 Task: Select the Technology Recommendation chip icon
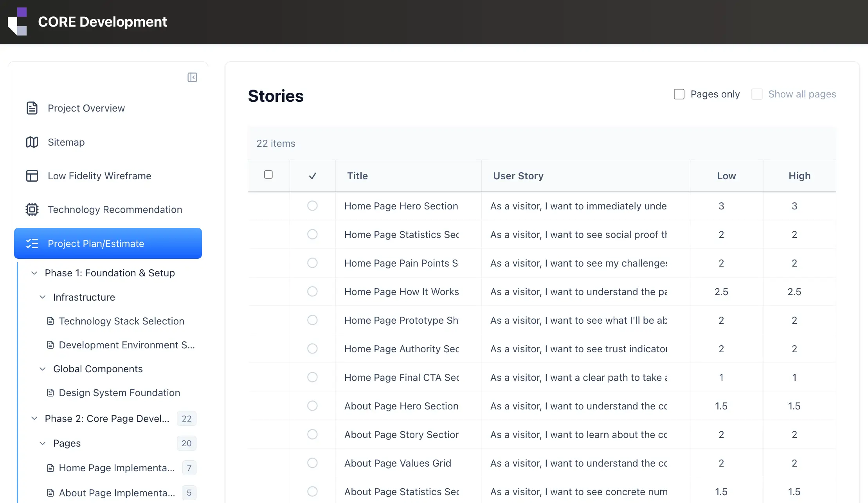(32, 209)
